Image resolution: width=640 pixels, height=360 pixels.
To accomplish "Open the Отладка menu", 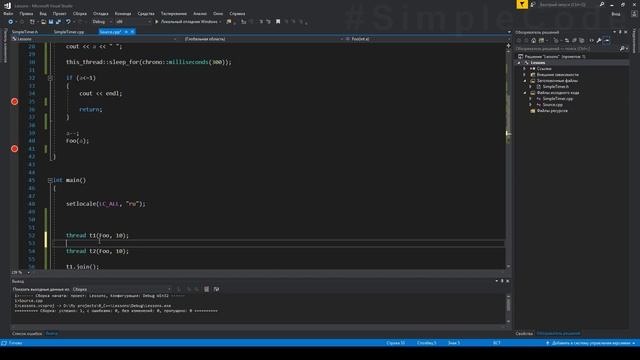I will click(x=100, y=13).
